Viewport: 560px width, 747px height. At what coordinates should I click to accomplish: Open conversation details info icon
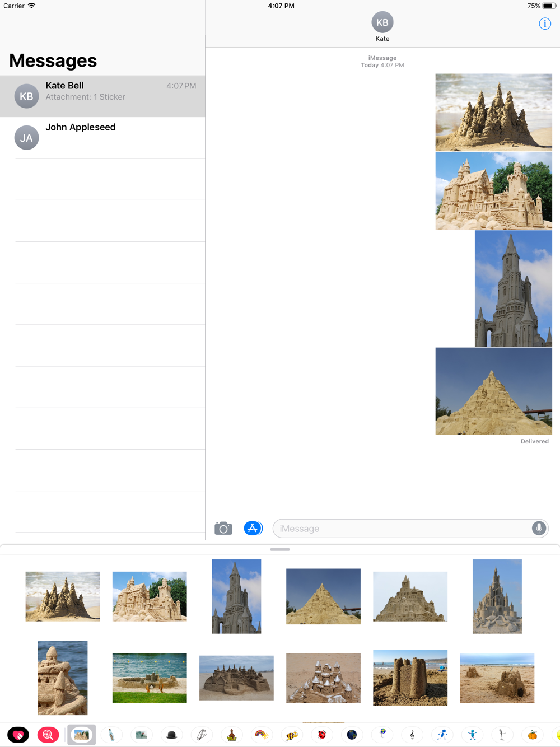tap(545, 24)
